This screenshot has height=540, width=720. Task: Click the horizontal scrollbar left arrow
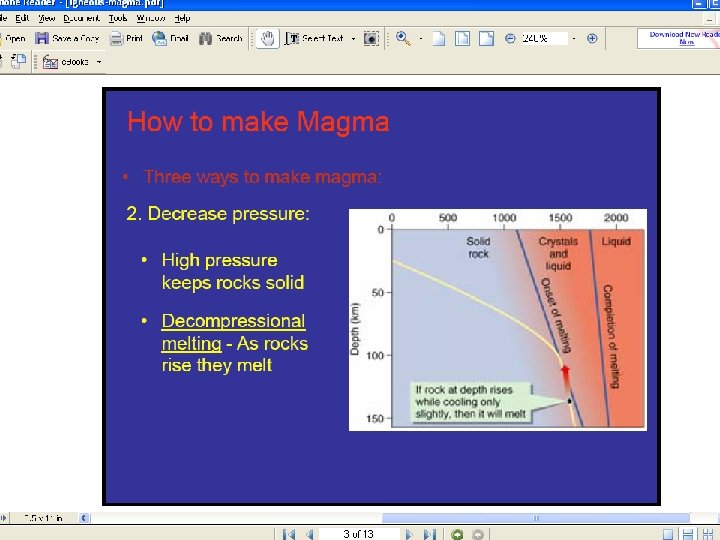click(84, 518)
